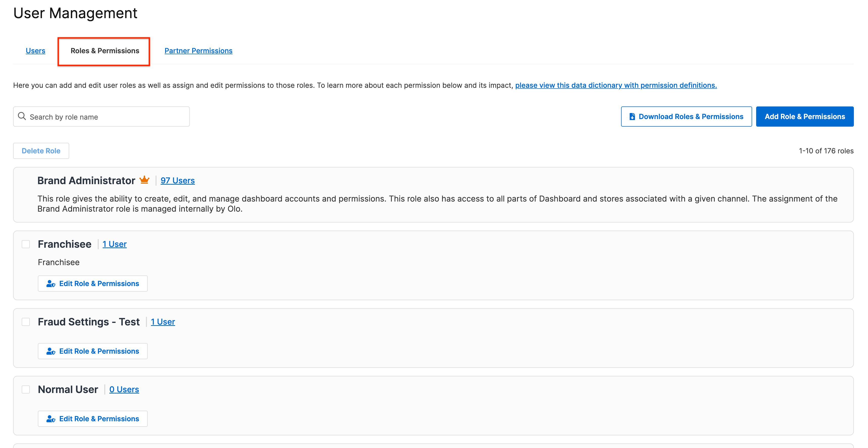Image resolution: width=868 pixels, height=448 pixels.
Task: Open the permission definitions data dictionary link
Action: tap(616, 85)
